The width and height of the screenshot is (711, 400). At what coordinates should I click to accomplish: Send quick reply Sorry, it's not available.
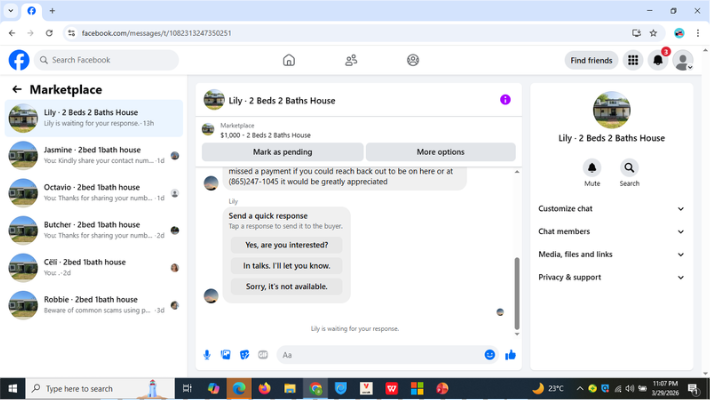click(287, 287)
